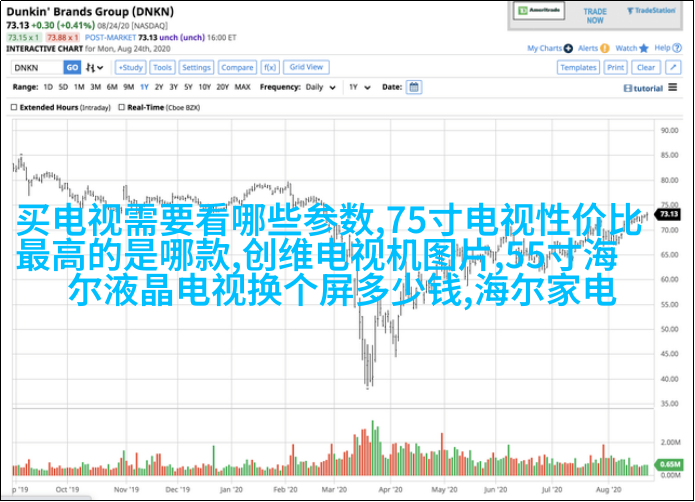Select the 2Y range
Image resolution: width=695 pixels, height=502 pixels.
[x=159, y=87]
